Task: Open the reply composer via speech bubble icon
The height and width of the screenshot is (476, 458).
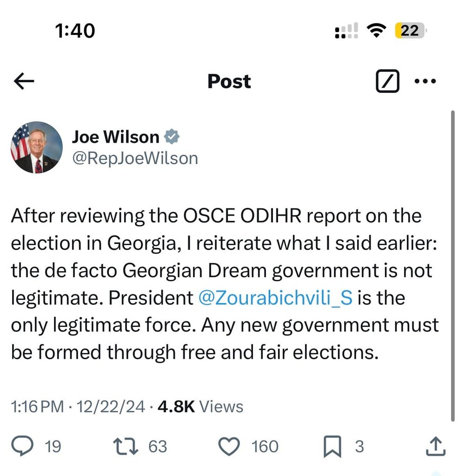Action: tap(23, 446)
